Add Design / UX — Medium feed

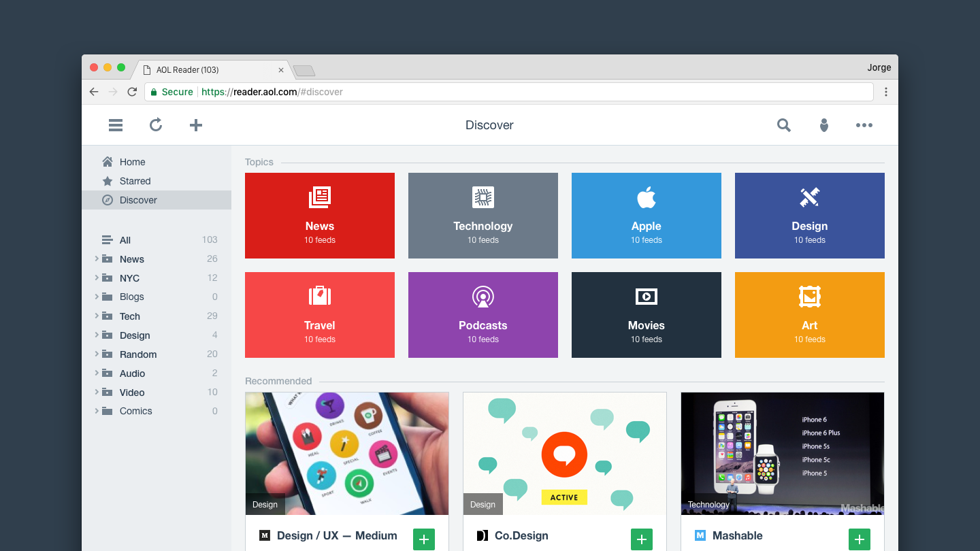click(423, 539)
